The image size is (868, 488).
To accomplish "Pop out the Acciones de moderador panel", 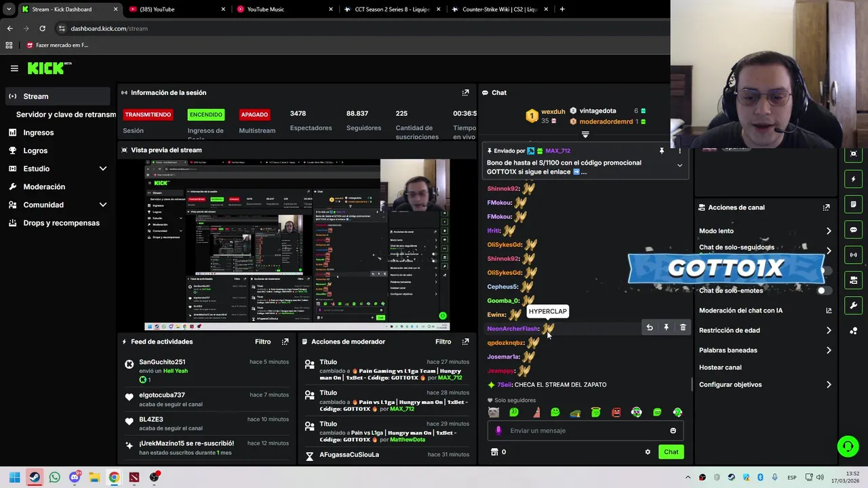I will tap(465, 342).
